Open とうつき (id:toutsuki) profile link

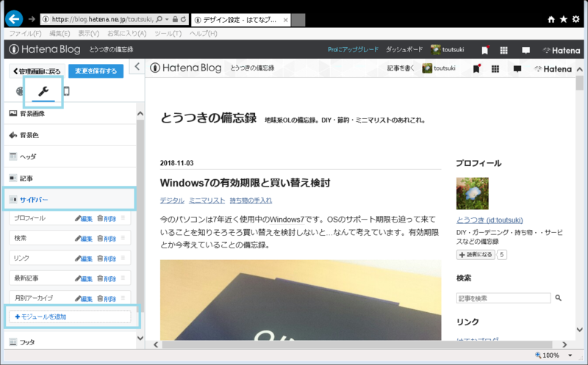(x=490, y=220)
